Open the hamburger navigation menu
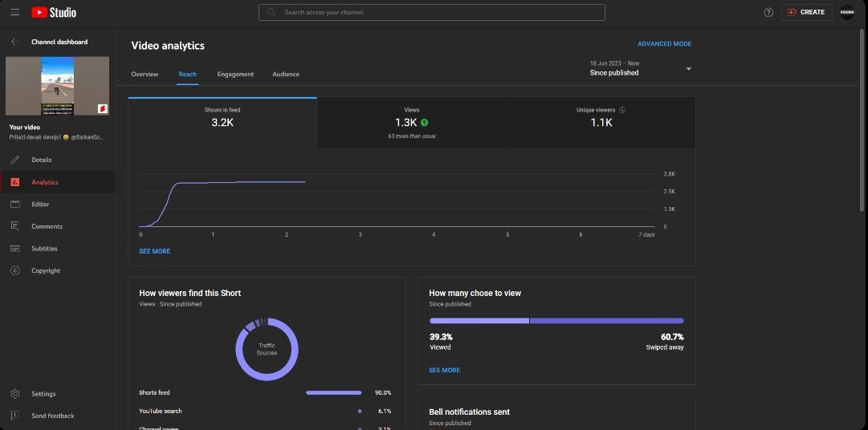Screen dimensions: 868x430 (14, 12)
